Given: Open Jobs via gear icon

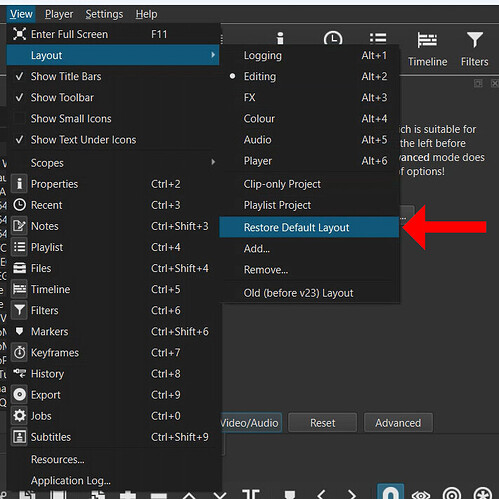Looking at the screenshot, I should 20,416.
